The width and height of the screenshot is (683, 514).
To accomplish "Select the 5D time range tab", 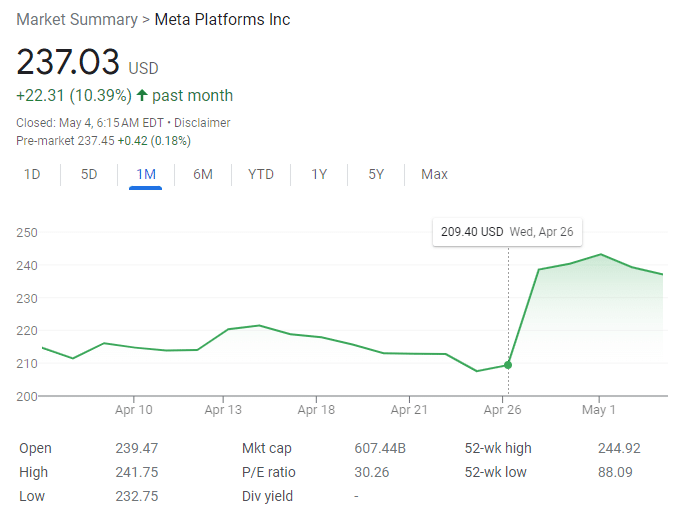I will [89, 174].
